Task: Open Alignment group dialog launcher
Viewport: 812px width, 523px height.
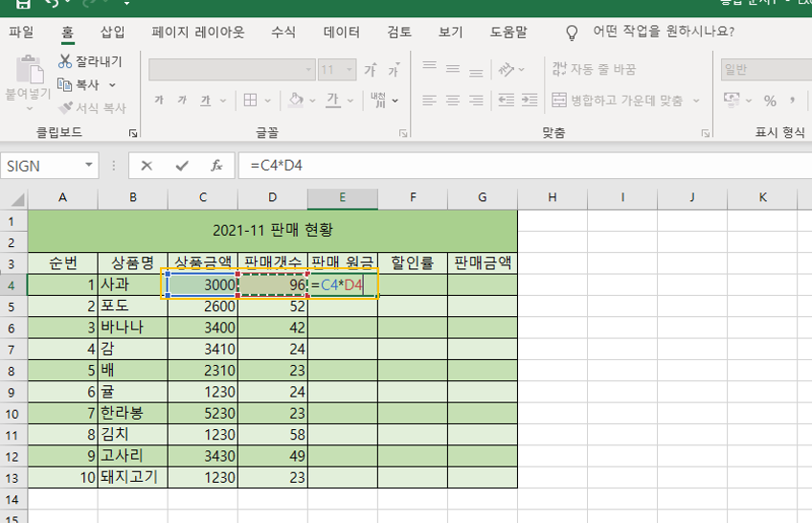Action: (706, 133)
